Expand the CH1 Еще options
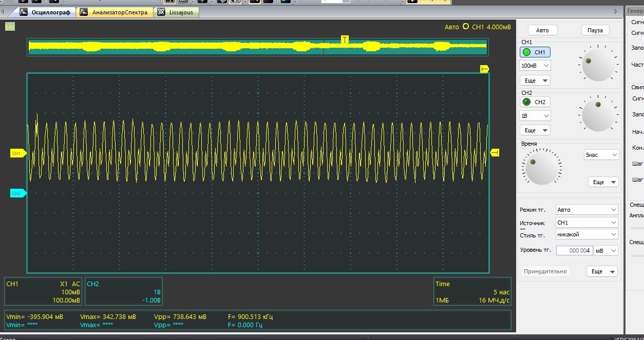 click(x=535, y=81)
